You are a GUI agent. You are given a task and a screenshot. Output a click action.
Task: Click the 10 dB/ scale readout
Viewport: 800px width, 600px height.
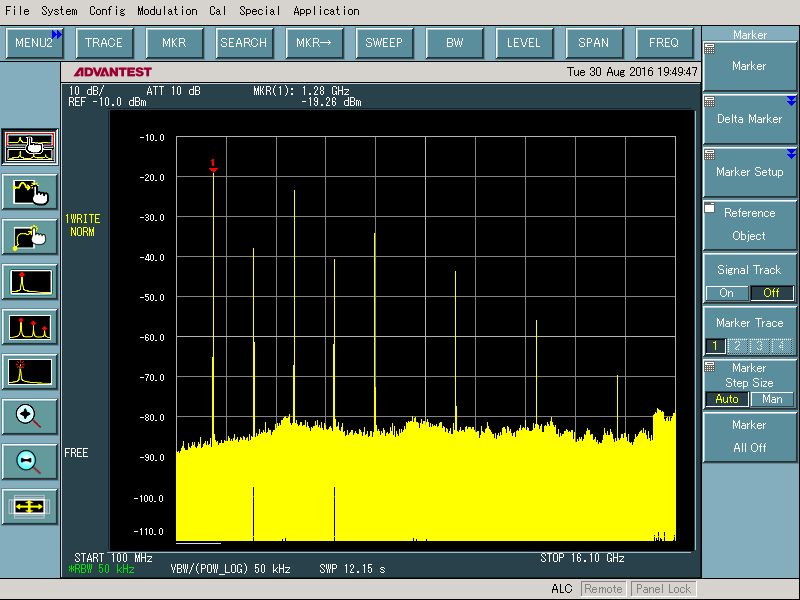click(86, 91)
